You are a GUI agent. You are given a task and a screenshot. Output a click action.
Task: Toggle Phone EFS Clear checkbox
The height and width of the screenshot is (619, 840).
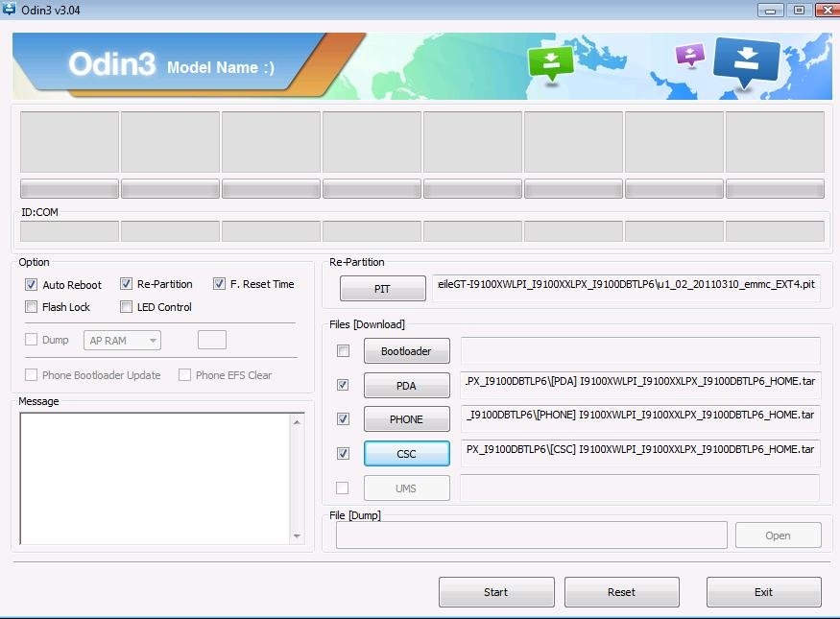point(184,375)
